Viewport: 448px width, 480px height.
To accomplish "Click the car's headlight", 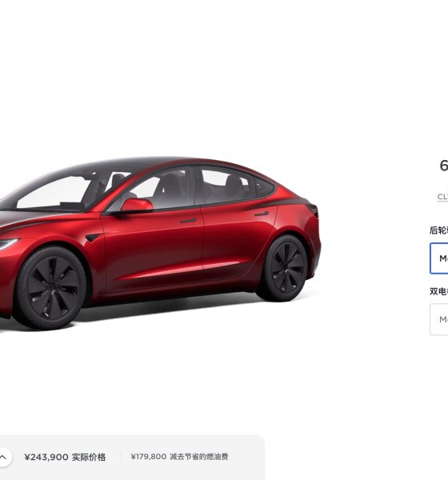I will coord(8,244).
